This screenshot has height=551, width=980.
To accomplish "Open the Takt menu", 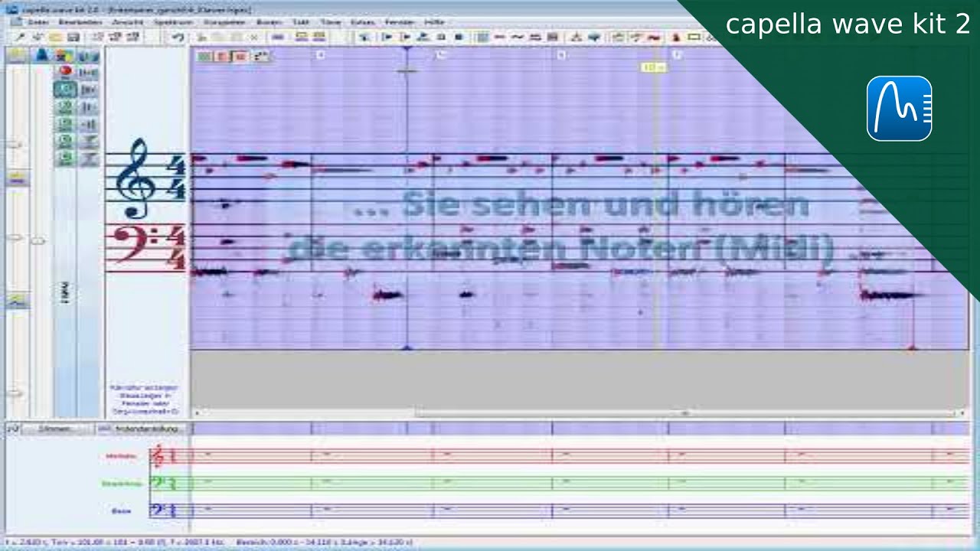I will (301, 22).
